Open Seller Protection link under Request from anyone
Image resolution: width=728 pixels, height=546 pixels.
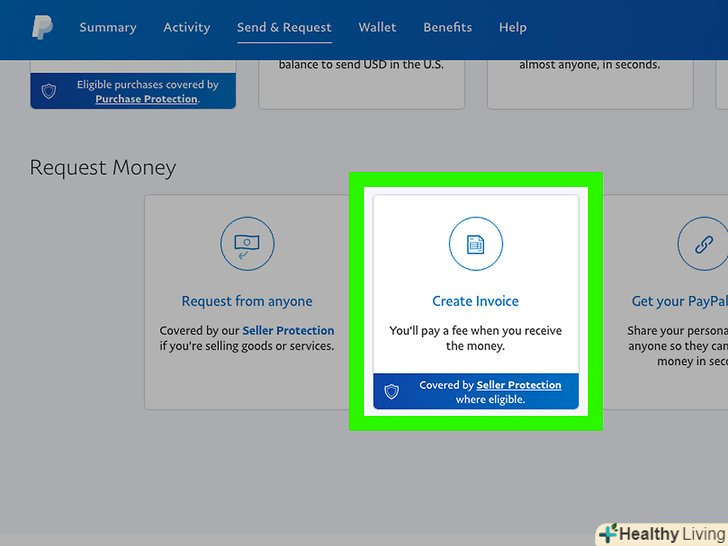pyautogui.click(x=288, y=331)
